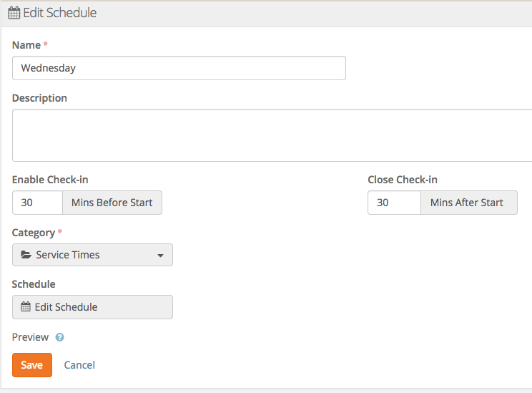The image size is (532, 393).
Task: Click the folder icon in the Category selector
Action: pyautogui.click(x=26, y=255)
